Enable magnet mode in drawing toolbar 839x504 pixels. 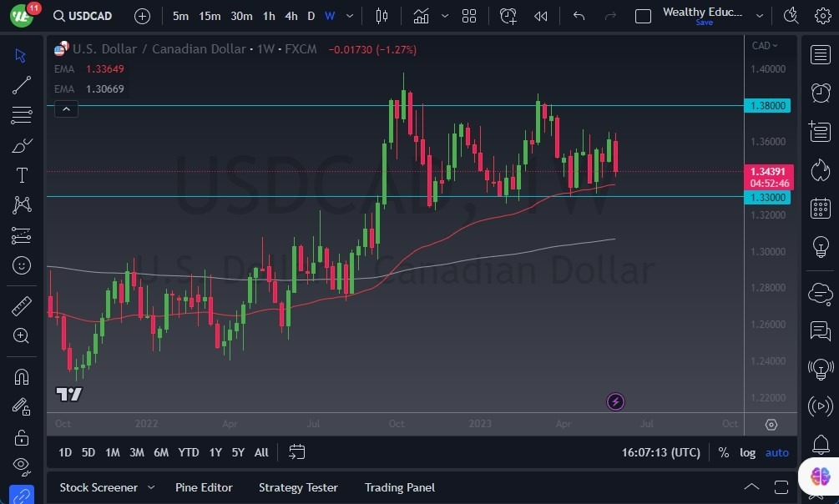tap(21, 375)
